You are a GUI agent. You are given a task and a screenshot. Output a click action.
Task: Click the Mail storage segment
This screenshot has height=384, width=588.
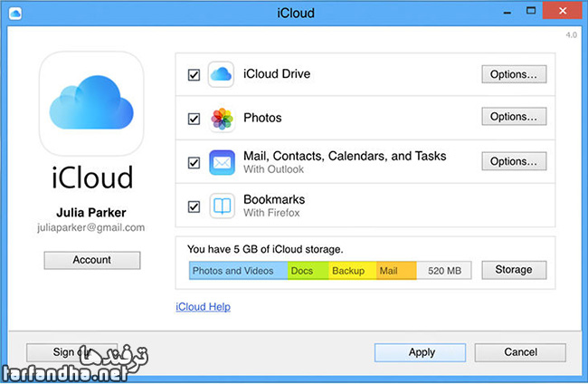tap(396, 271)
